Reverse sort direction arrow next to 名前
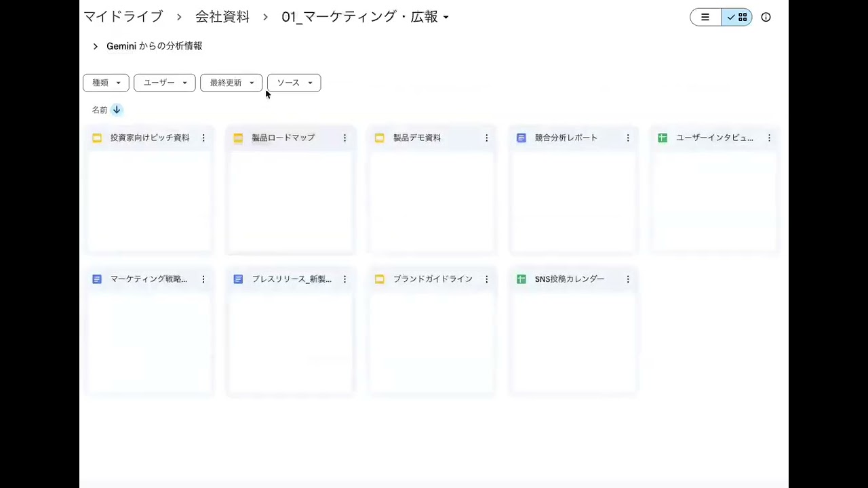868x488 pixels. (117, 110)
